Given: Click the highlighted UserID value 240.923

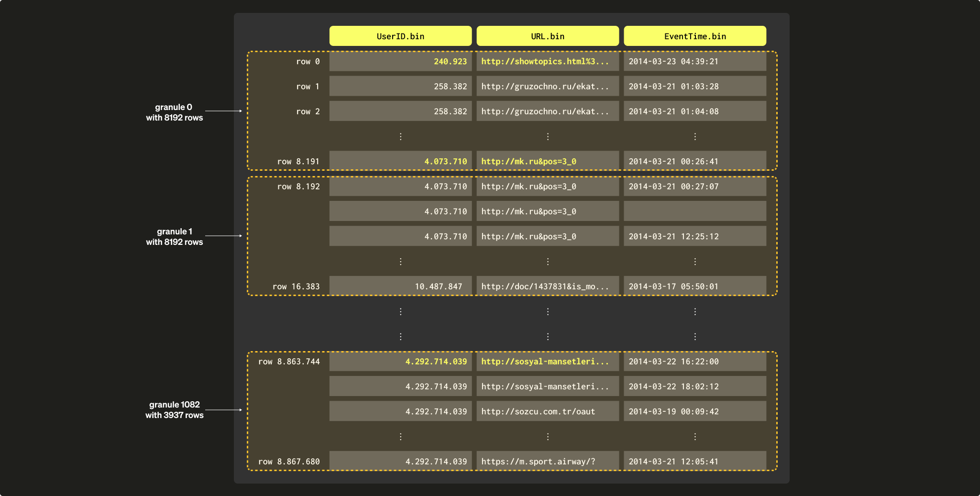Looking at the screenshot, I should click(x=450, y=62).
